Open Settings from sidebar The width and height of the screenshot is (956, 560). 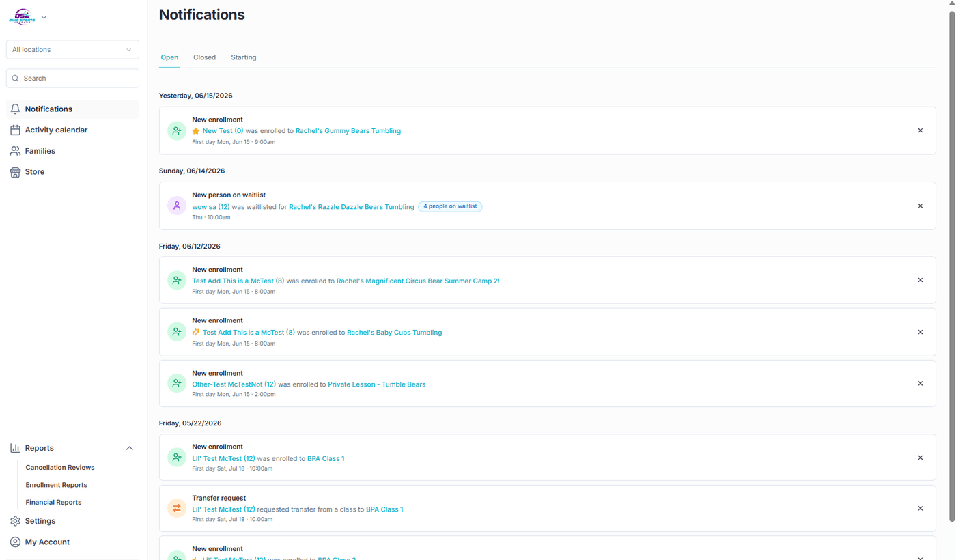coord(72,521)
